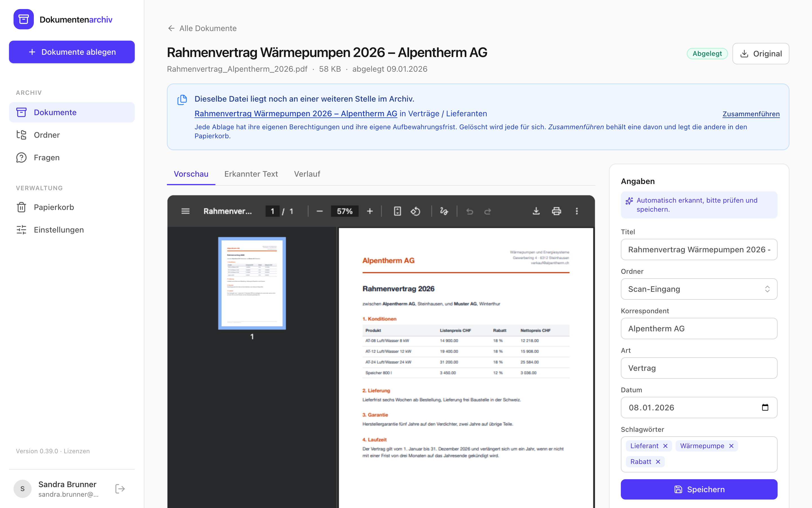Switch to the Erkannter Text tab
The height and width of the screenshot is (508, 812).
(x=251, y=174)
